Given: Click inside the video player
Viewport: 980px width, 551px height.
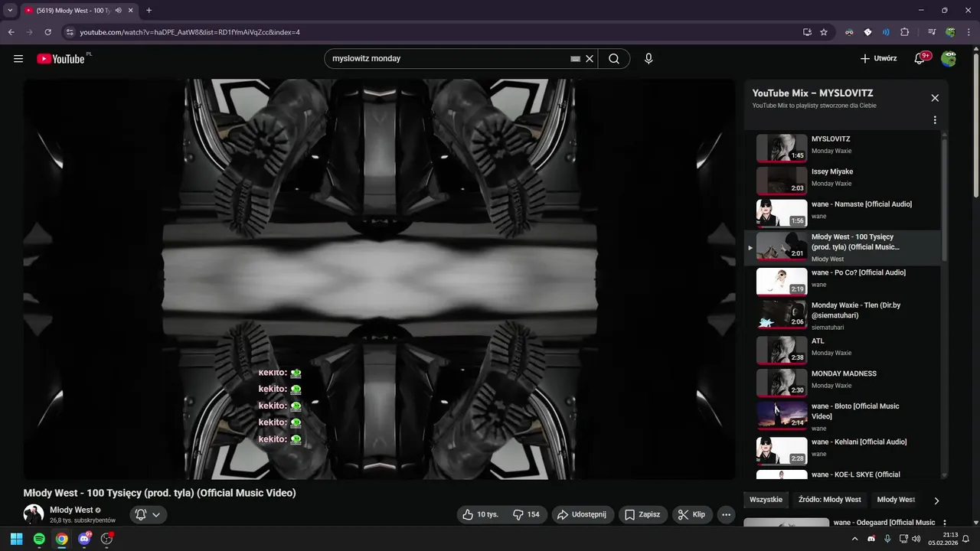Looking at the screenshot, I should 379,279.
